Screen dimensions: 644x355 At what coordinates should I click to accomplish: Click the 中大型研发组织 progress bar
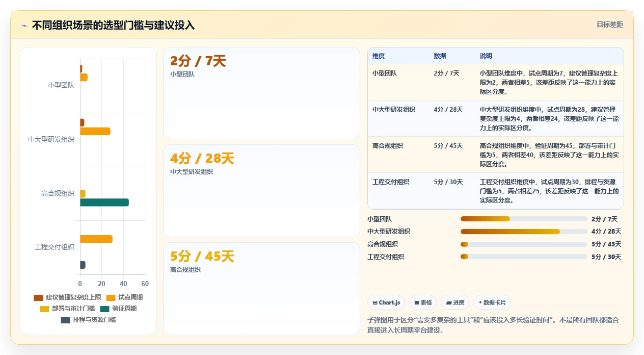coord(524,232)
